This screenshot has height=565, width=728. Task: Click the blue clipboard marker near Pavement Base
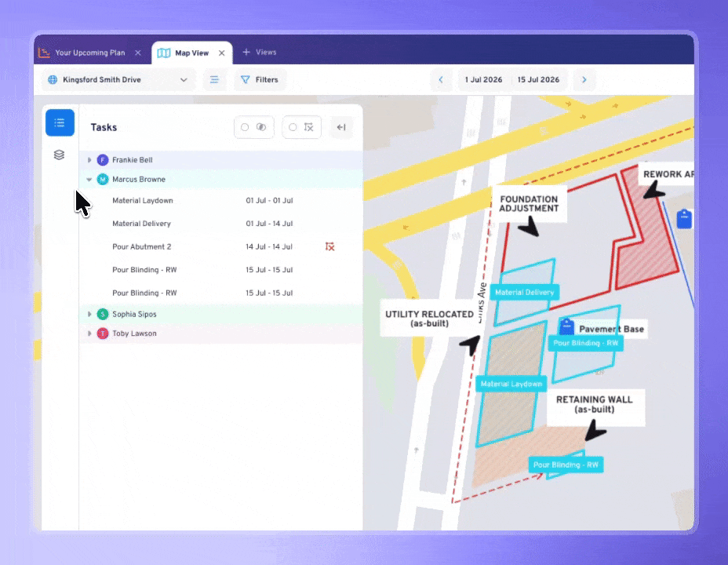pos(566,326)
